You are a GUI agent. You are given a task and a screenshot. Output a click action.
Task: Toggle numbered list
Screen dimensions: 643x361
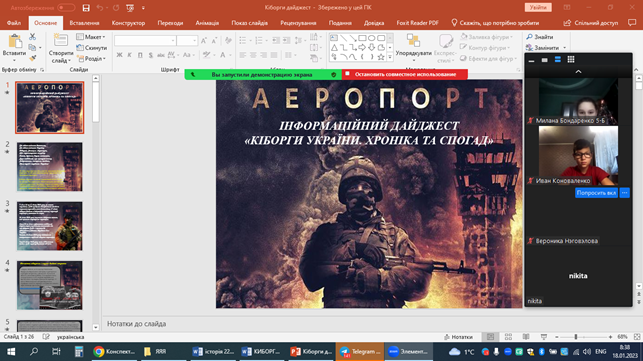tap(260, 41)
